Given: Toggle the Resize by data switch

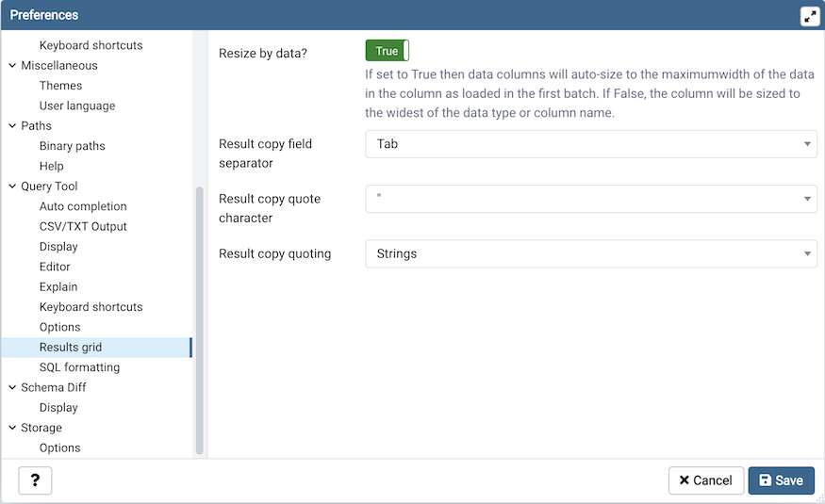Looking at the screenshot, I should click(388, 51).
